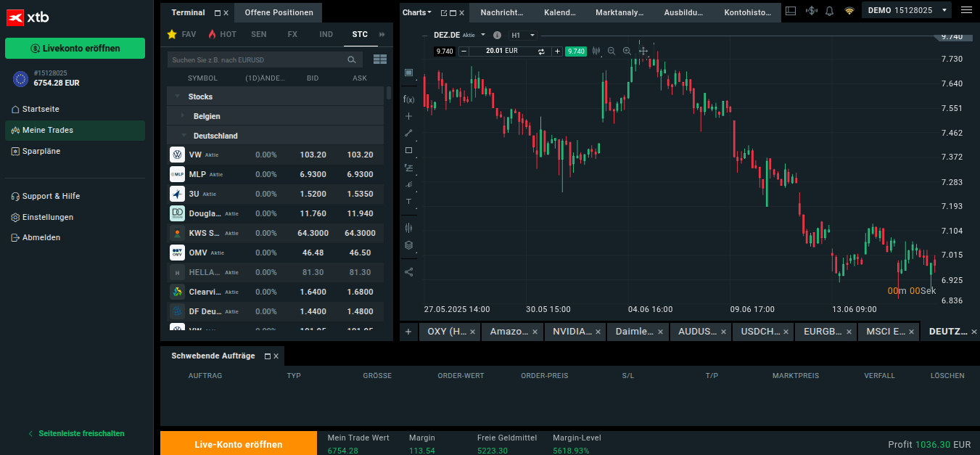The image size is (980, 455).
Task: Click the share chart icon
Action: (408, 272)
